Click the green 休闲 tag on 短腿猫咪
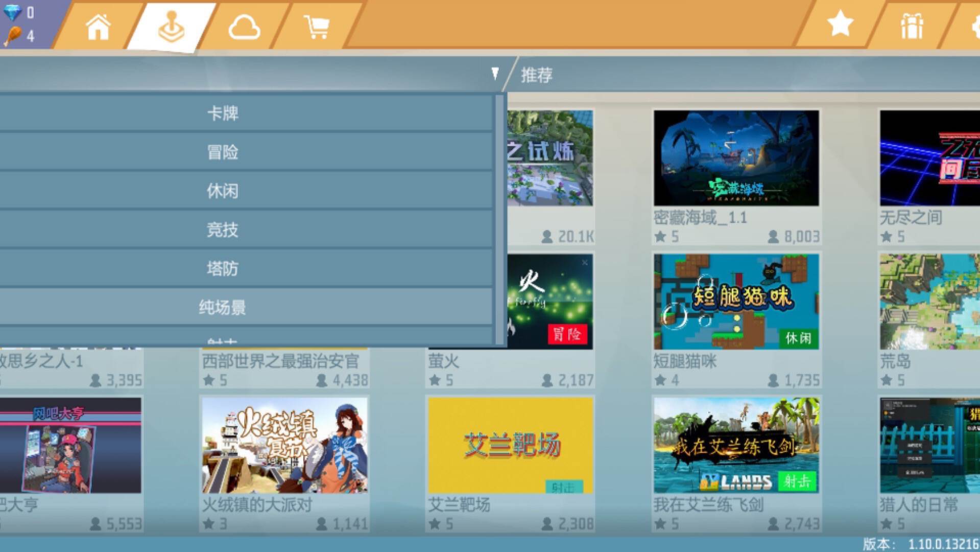 798,338
